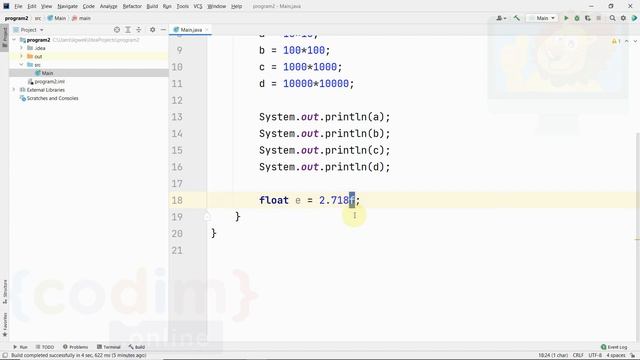Open the Run tool window
The height and width of the screenshot is (360, 640).
[x=20, y=347]
